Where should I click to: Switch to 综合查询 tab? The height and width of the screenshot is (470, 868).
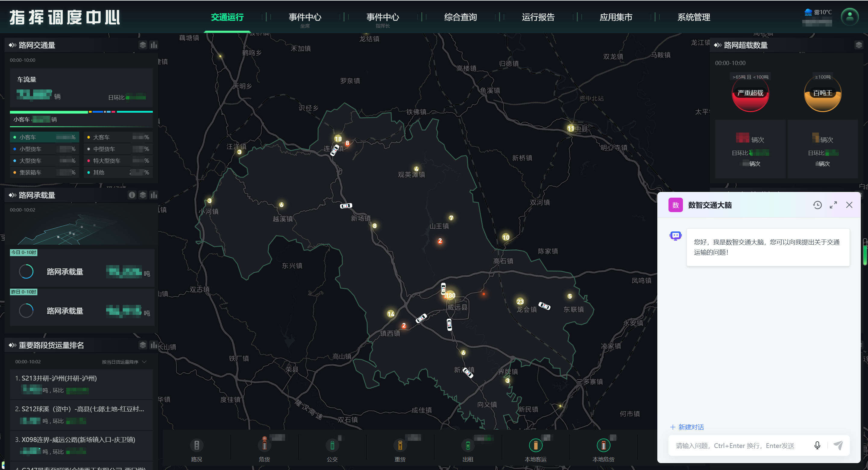coord(460,17)
